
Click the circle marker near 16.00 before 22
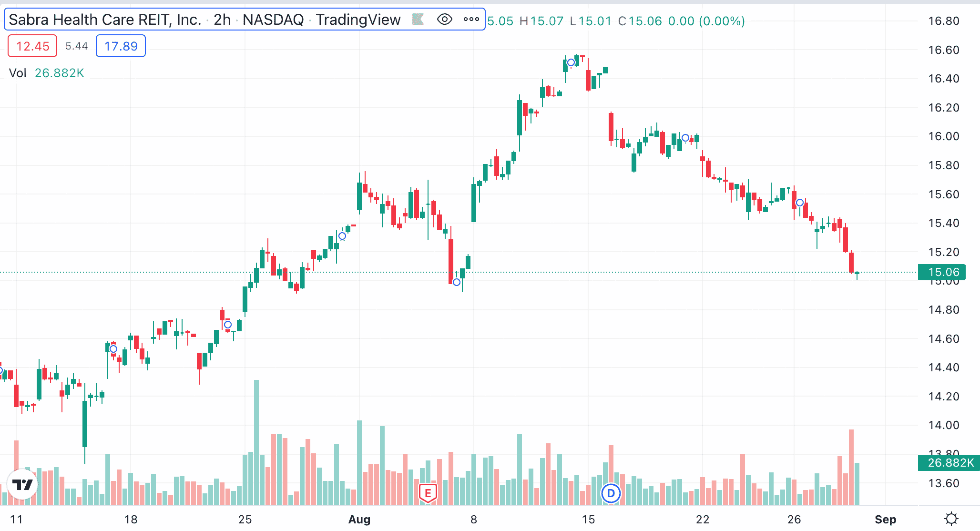[685, 138]
